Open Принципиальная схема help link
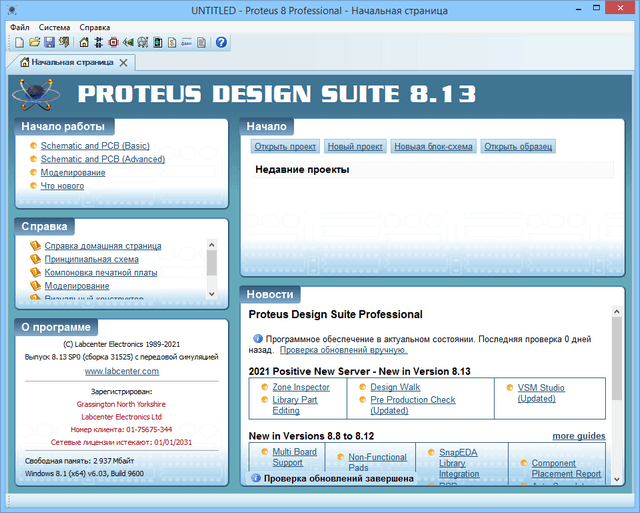Viewport: 640px width, 513px height. coord(91,259)
